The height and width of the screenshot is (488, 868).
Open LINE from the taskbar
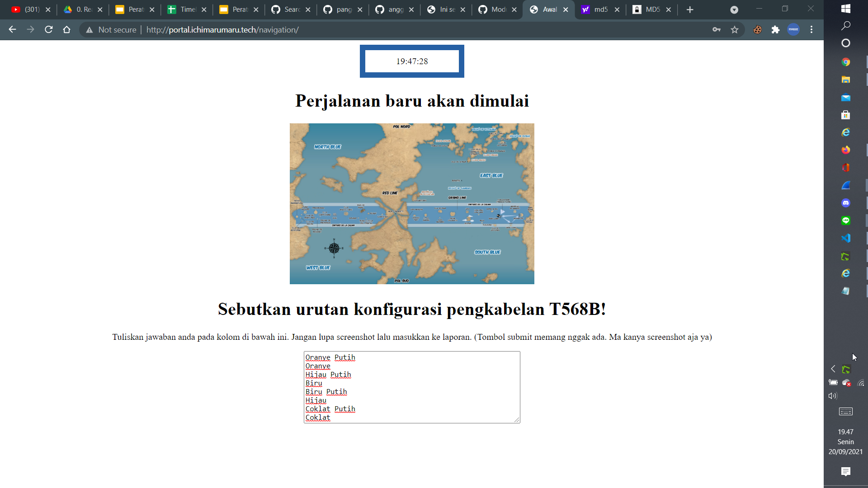(x=846, y=221)
